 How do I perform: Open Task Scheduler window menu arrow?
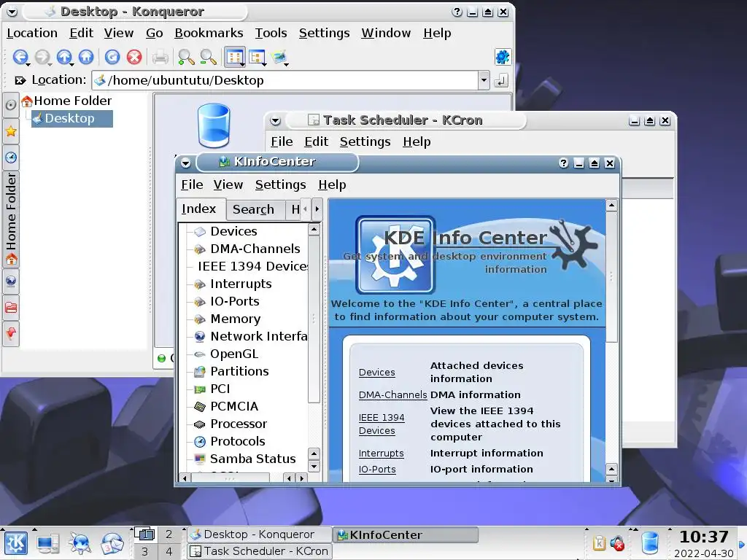(x=275, y=121)
